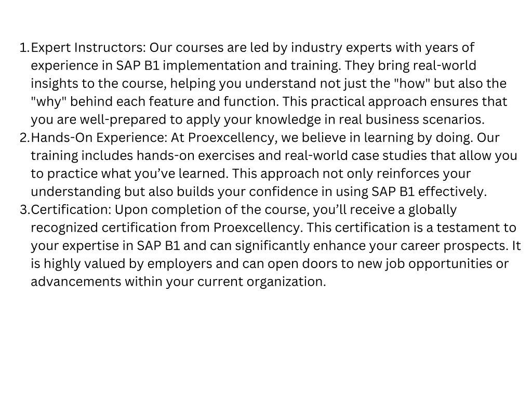
Task: Click 'recognized certification from Proexcellency' text
Action: (x=167, y=228)
